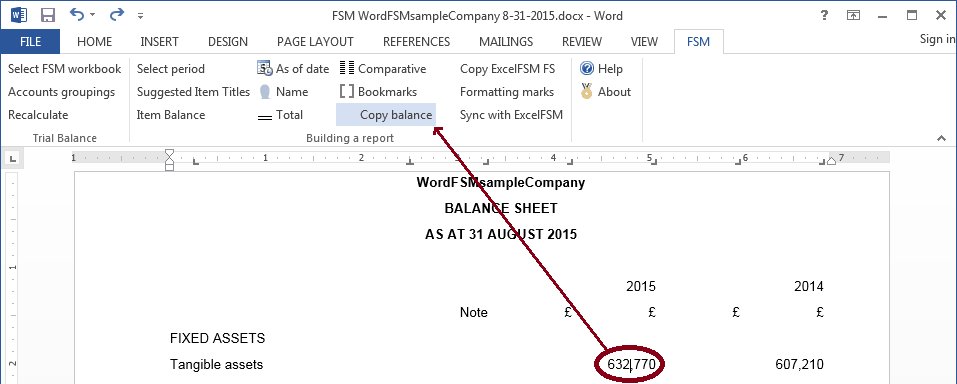This screenshot has width=957, height=384.
Task: Redo the last action
Action: (117, 14)
